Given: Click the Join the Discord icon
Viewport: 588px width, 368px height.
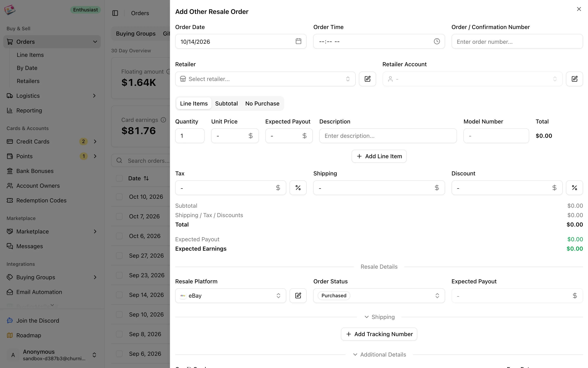Looking at the screenshot, I should tap(10, 321).
